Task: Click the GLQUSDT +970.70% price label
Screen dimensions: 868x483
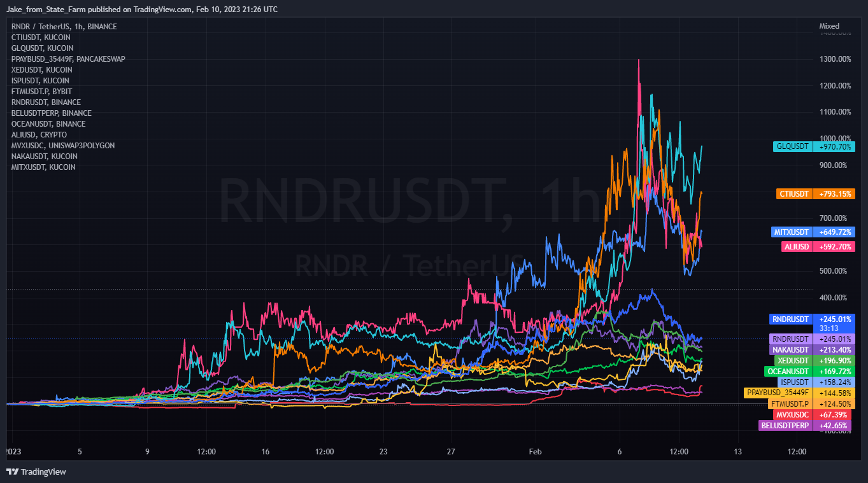Action: (815, 146)
